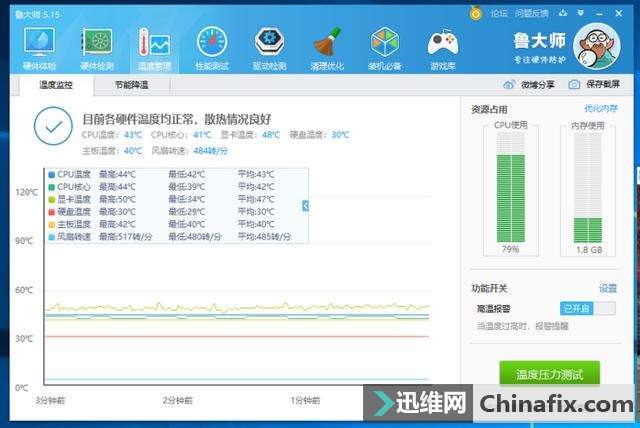
Task: Click the 保存截屏 save screenshot text
Action: pos(603,84)
